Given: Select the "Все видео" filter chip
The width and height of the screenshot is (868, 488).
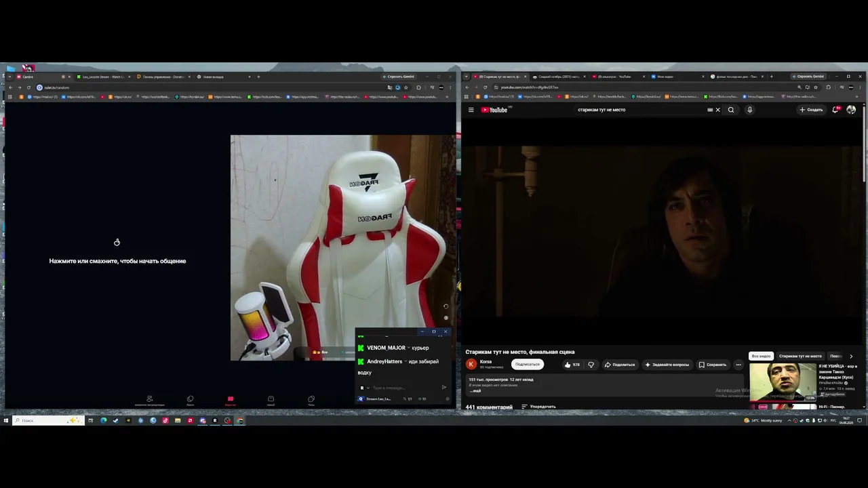Looking at the screenshot, I should pos(761,356).
